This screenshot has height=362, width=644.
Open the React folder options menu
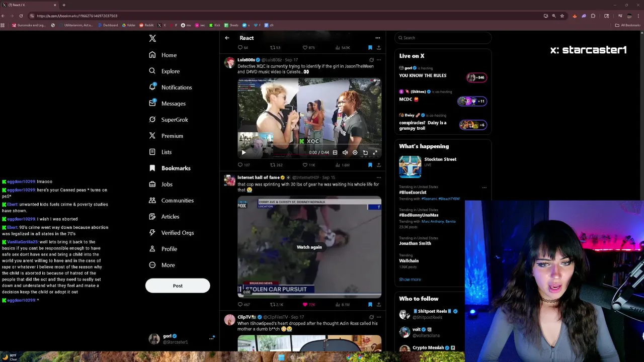(x=377, y=38)
